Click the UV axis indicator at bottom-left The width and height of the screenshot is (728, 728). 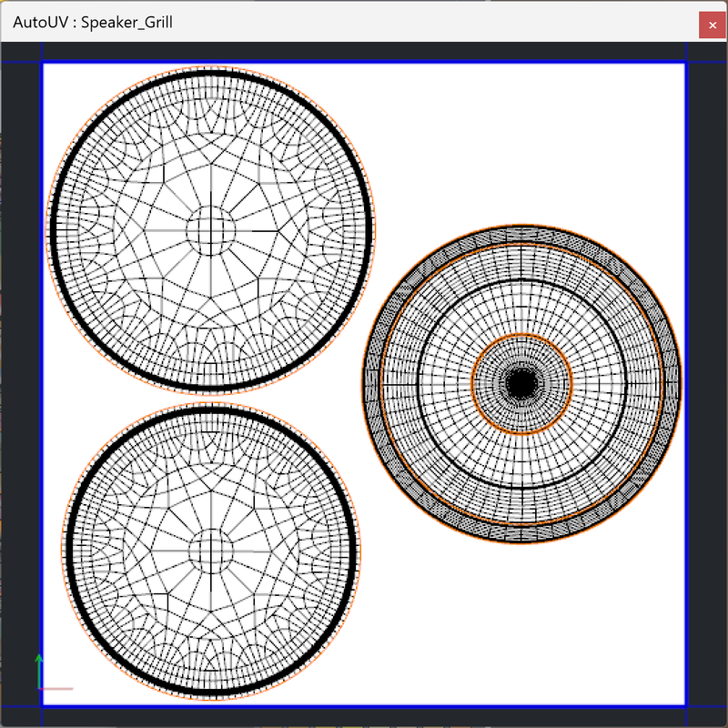[55, 672]
